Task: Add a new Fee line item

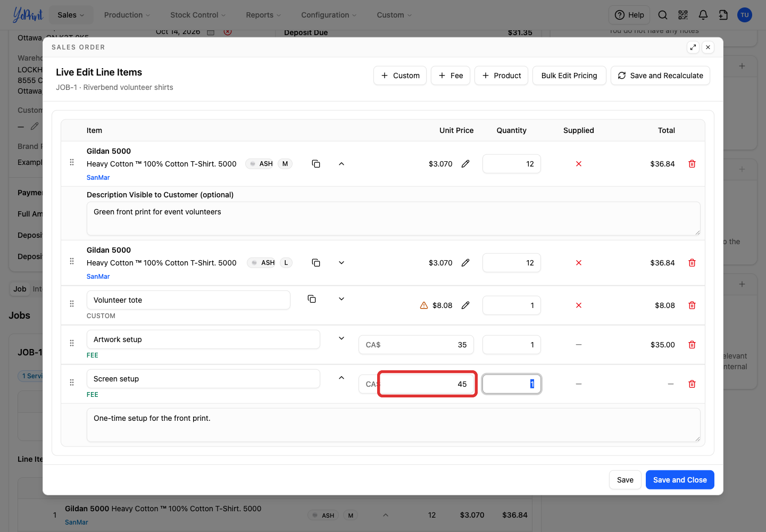Action: (x=451, y=76)
